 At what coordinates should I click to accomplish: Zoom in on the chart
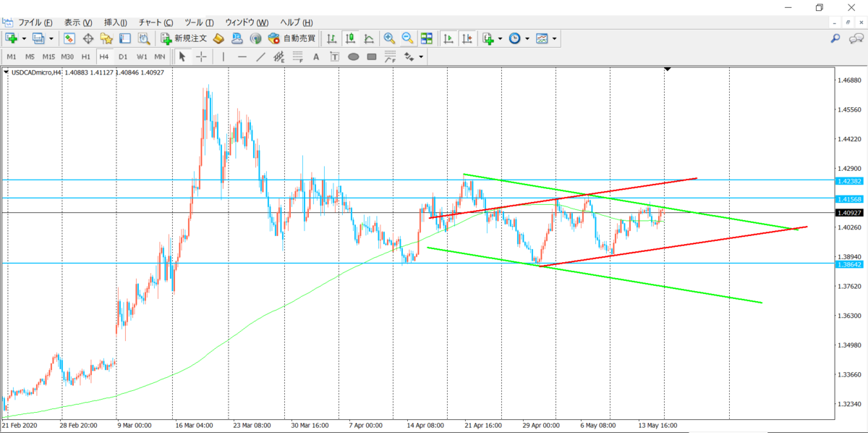(389, 38)
